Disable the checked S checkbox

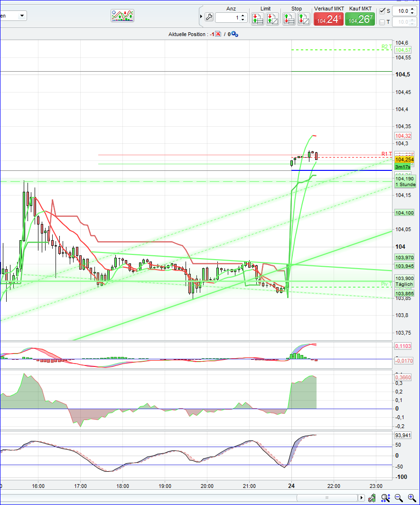383,10
